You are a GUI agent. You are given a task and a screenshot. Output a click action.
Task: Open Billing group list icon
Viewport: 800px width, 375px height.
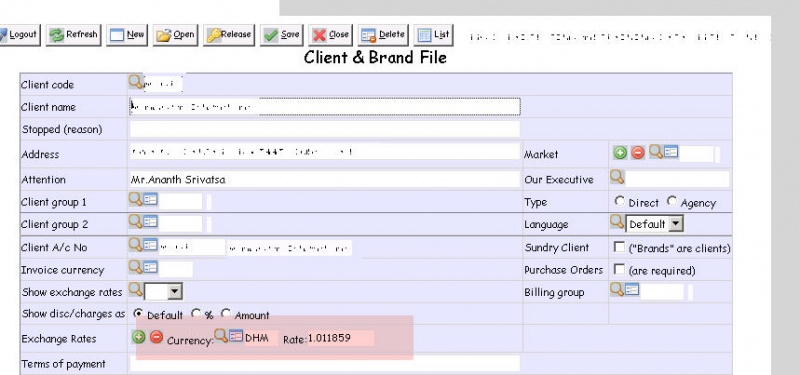pyautogui.click(x=632, y=289)
